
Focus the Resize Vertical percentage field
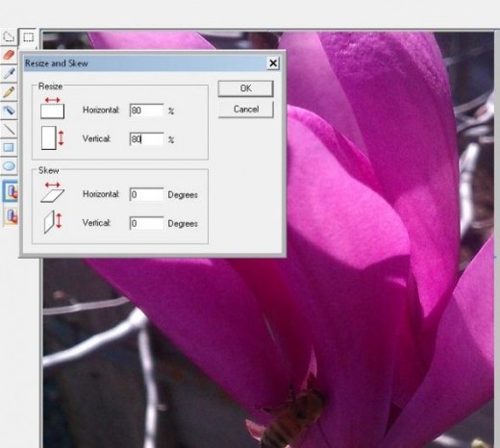click(x=147, y=139)
